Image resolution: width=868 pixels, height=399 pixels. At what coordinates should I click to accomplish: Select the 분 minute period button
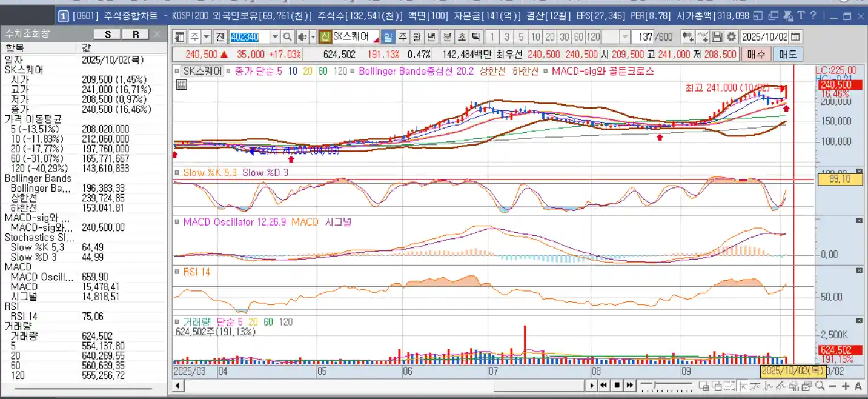pos(447,37)
